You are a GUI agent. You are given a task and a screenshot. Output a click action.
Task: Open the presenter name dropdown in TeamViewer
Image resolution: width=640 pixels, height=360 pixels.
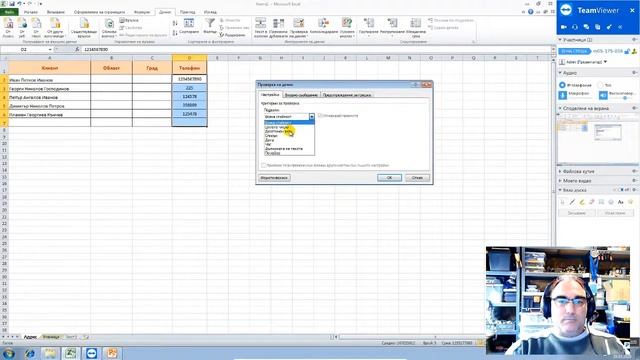(x=605, y=62)
